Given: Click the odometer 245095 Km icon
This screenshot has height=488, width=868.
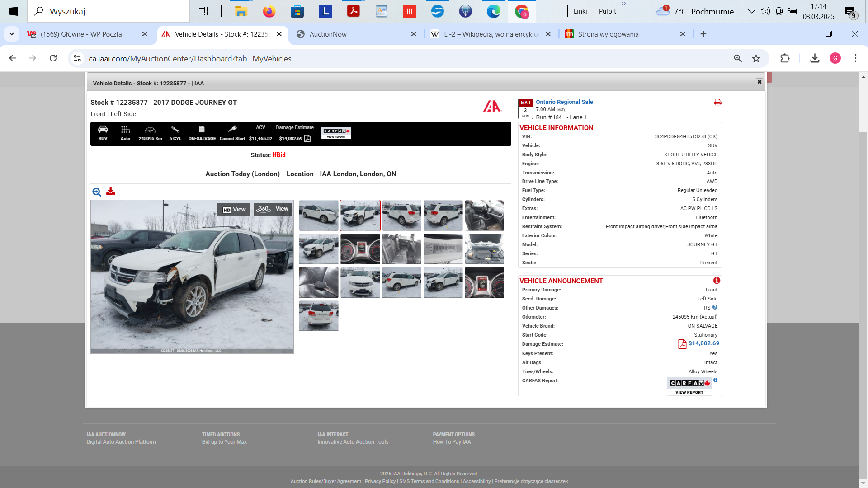Looking at the screenshot, I should coord(150,130).
